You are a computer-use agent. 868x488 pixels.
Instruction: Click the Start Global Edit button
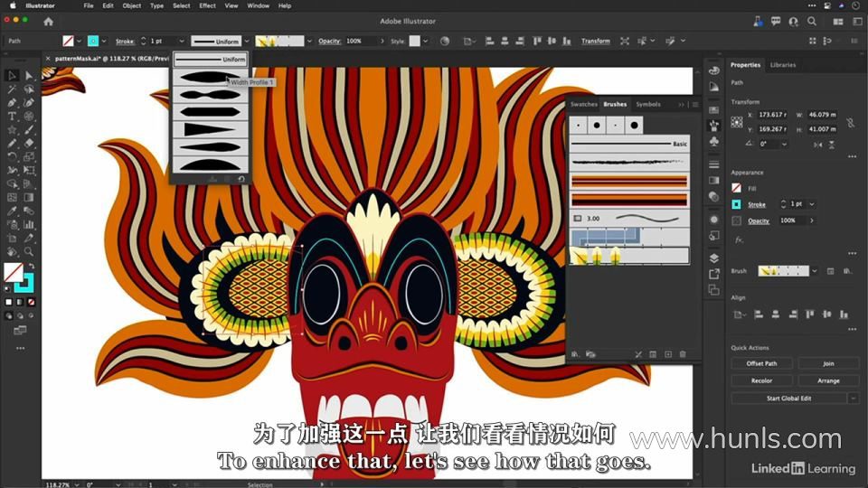pyautogui.click(x=788, y=399)
